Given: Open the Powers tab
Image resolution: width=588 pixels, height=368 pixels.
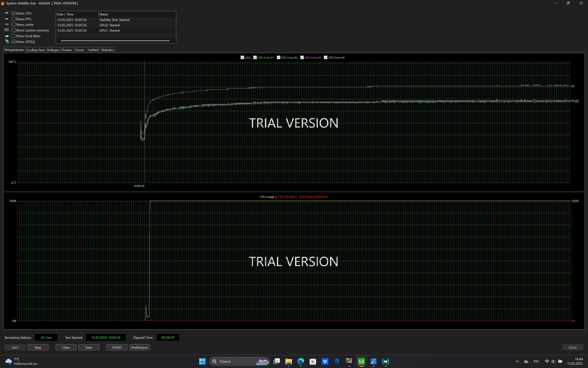Looking at the screenshot, I should [x=67, y=50].
